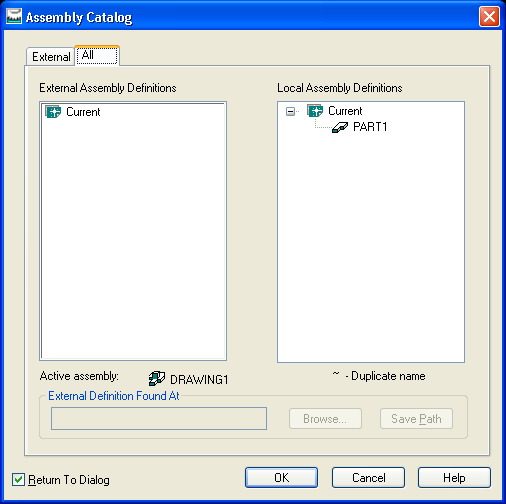Click the Current assembly icon in Local Definitions
506x504 pixels.
(315, 111)
